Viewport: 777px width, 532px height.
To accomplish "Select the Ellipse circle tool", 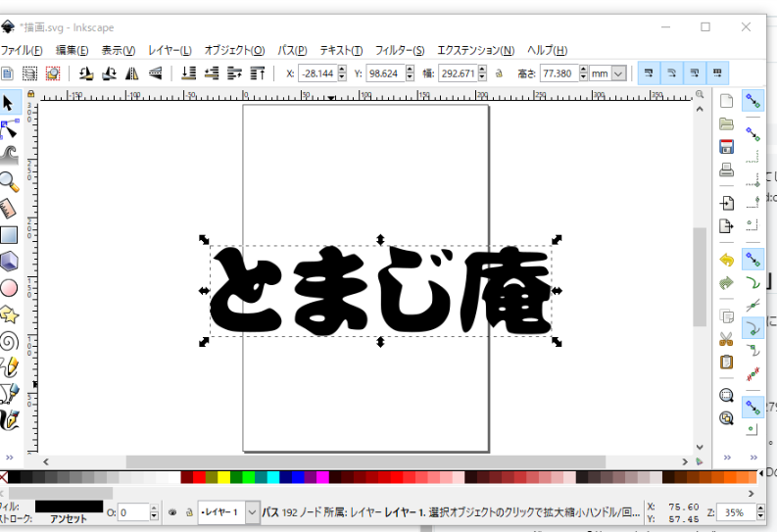I will click(x=9, y=288).
